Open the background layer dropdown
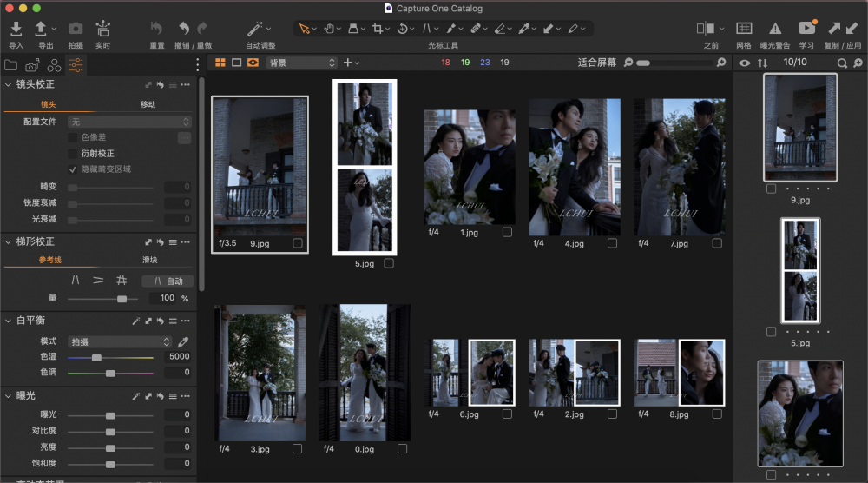This screenshot has width=868, height=483. tap(301, 63)
